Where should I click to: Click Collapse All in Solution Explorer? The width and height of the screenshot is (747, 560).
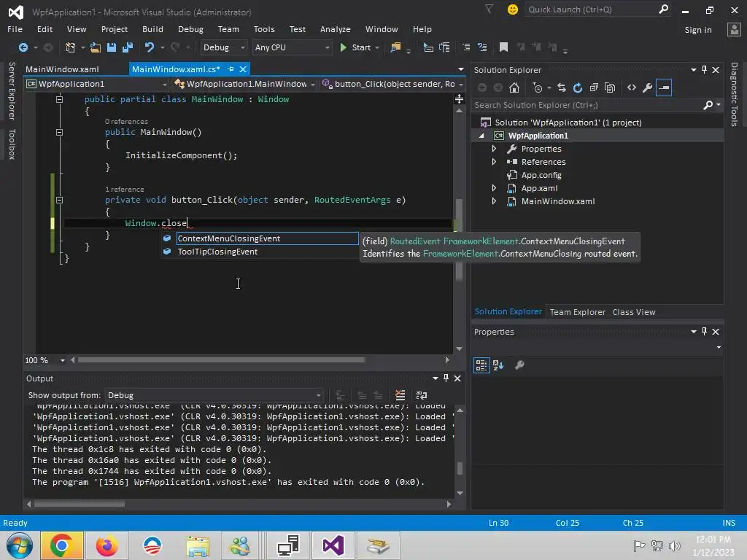[594, 87]
